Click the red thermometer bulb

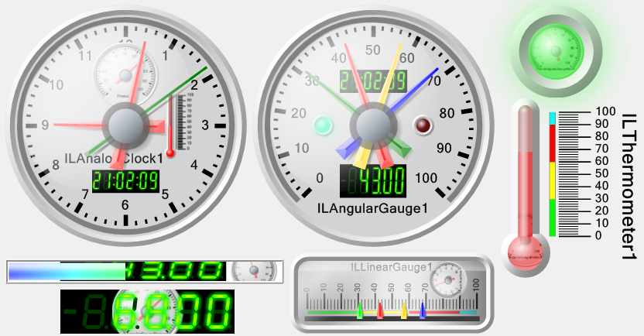[x=525, y=249]
